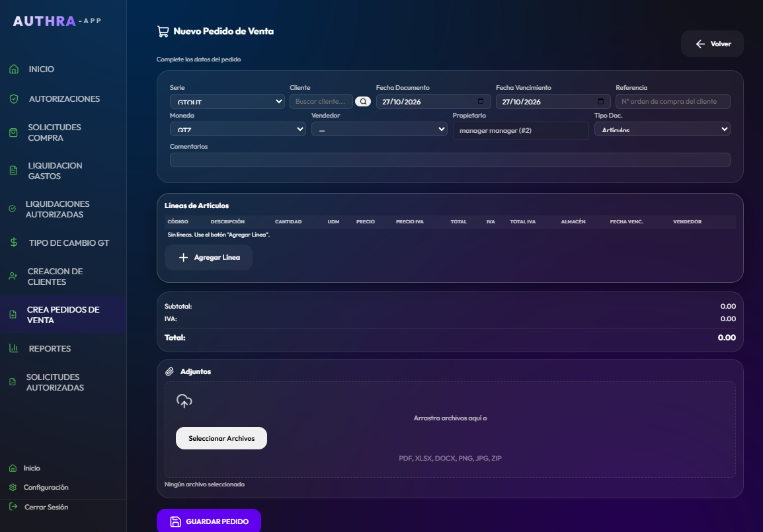The image size is (763, 532).
Task: Click the file icon beside CREA PEDIDOS DE VENTA
Action: coord(13,315)
